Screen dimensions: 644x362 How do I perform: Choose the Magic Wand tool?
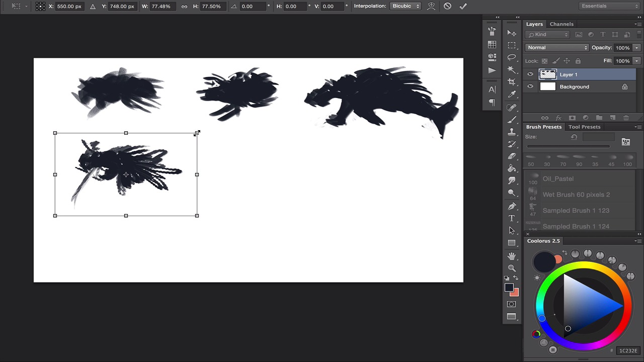pos(512,70)
